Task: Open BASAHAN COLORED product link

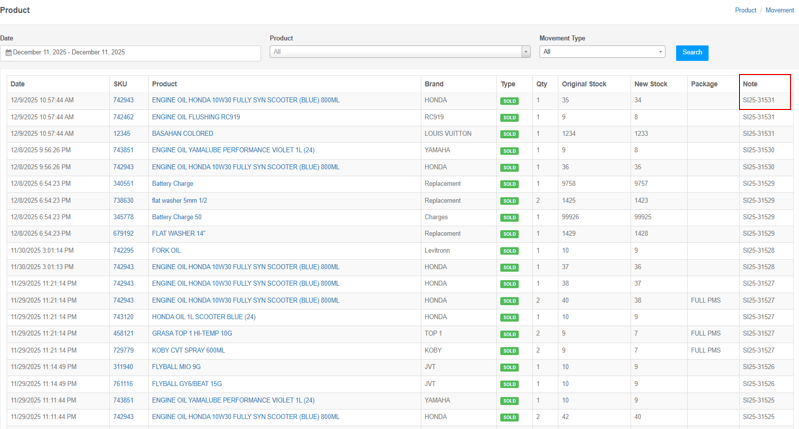Action: pyautogui.click(x=182, y=134)
